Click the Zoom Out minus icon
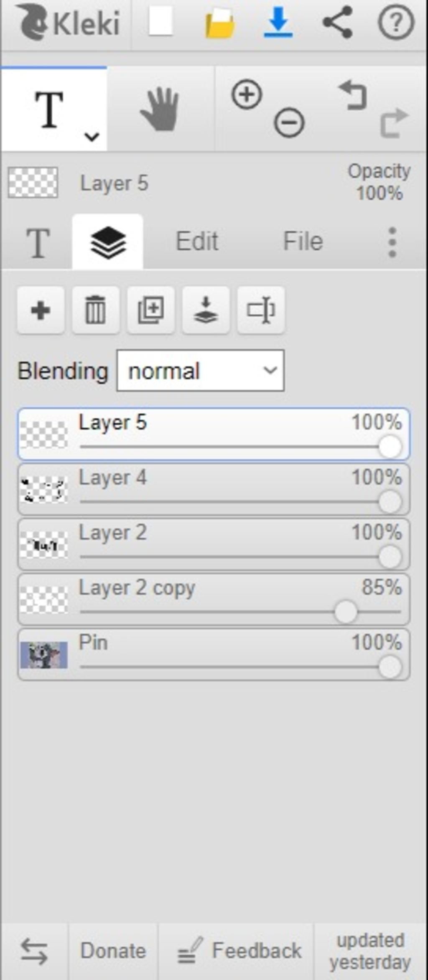 click(289, 123)
